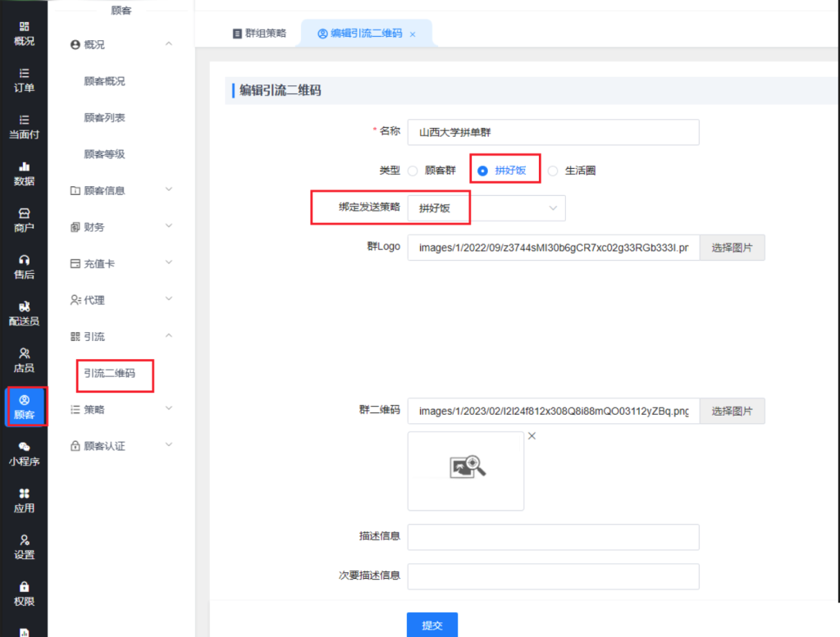Click 选择图片 next to 群Logo

coord(732,248)
